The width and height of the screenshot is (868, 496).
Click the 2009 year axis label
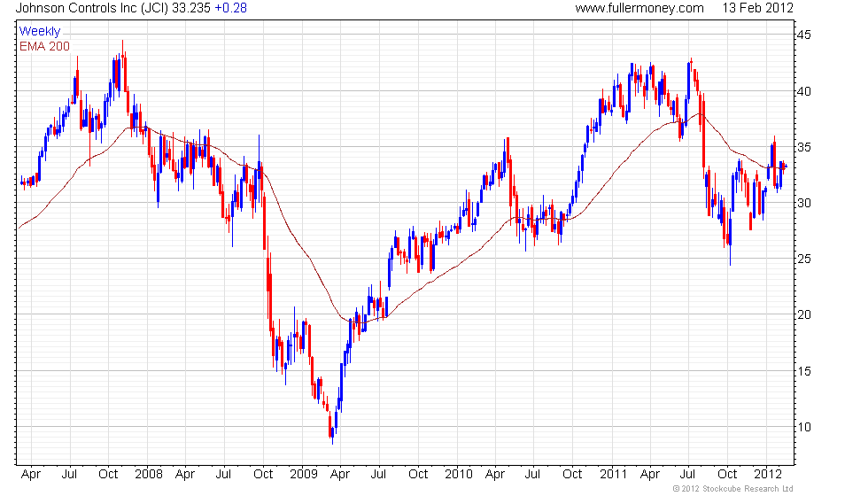304,475
